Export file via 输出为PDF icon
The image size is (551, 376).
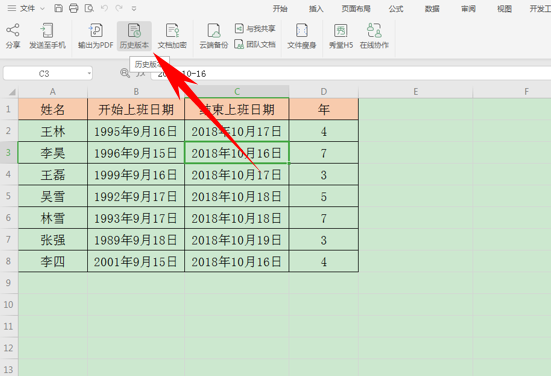tap(96, 35)
